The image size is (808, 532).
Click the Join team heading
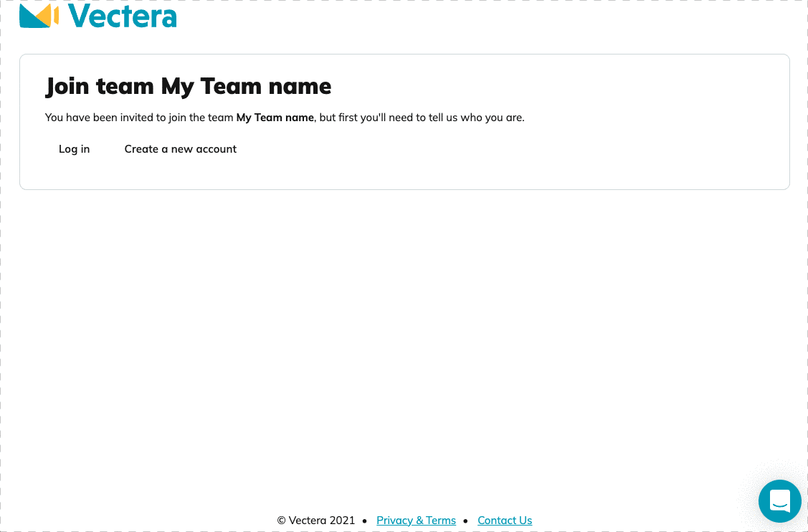tap(188, 86)
